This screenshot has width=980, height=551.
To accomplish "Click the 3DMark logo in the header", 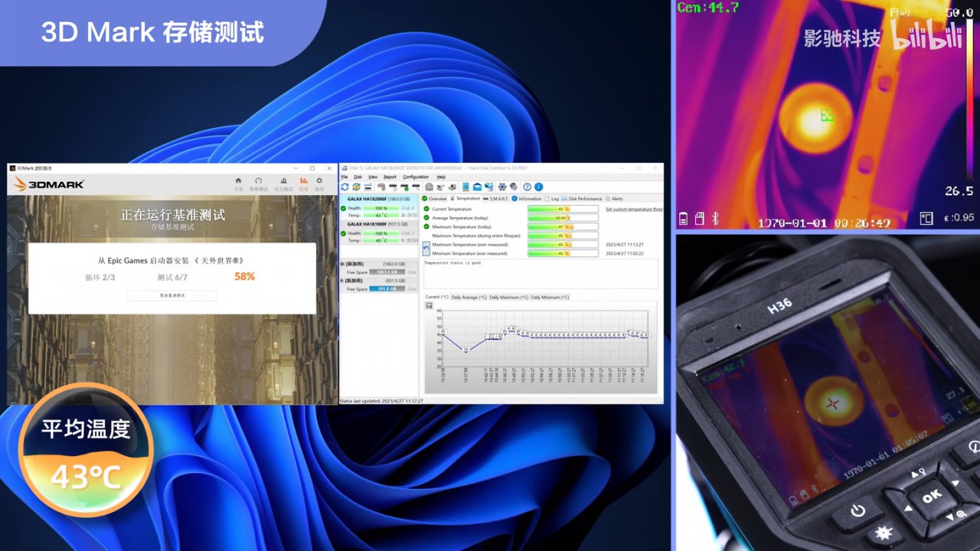I will pyautogui.click(x=49, y=184).
